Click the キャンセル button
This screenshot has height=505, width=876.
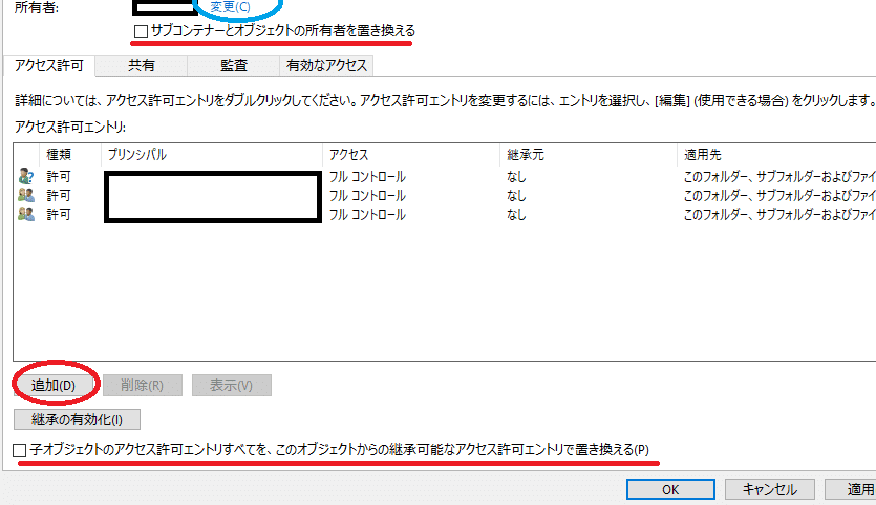(x=769, y=490)
